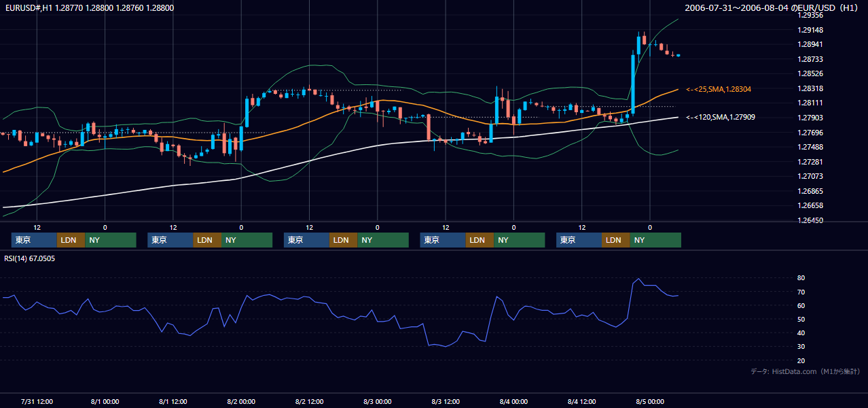This screenshot has width=868, height=408.
Task: Select price axis value 1.27281
Action: (811, 162)
